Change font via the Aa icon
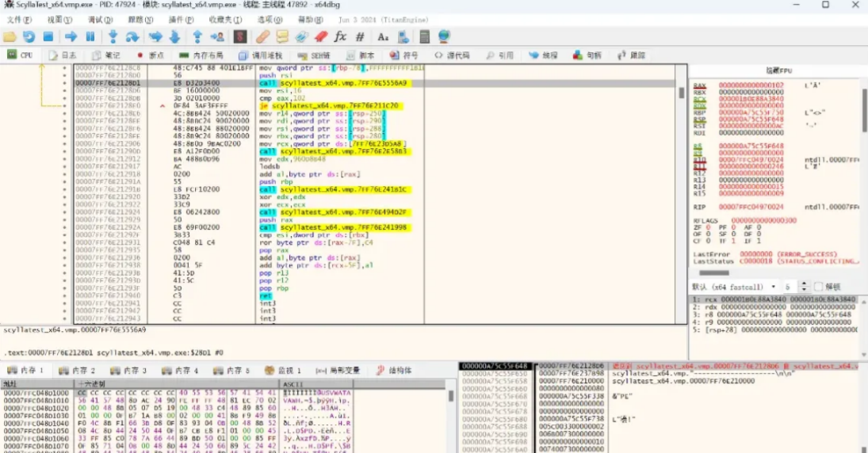Image resolution: width=868 pixels, height=453 pixels. click(383, 37)
